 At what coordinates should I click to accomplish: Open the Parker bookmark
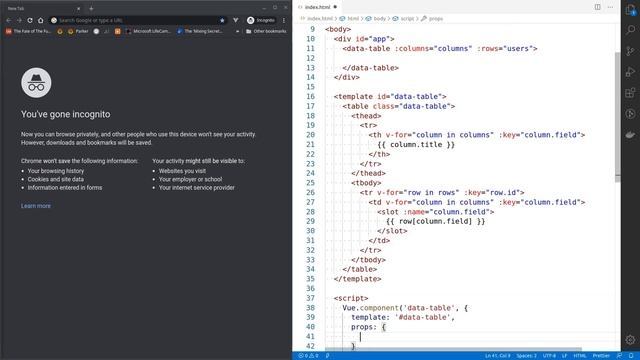78,31
